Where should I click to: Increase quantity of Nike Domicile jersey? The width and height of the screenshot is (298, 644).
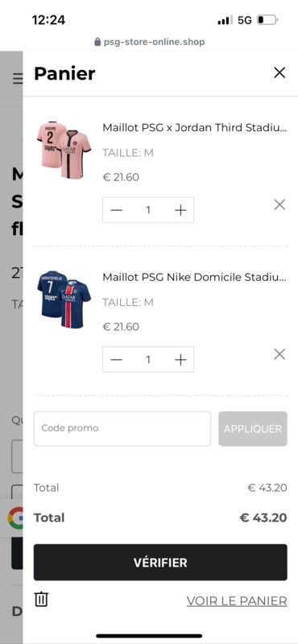(x=180, y=360)
